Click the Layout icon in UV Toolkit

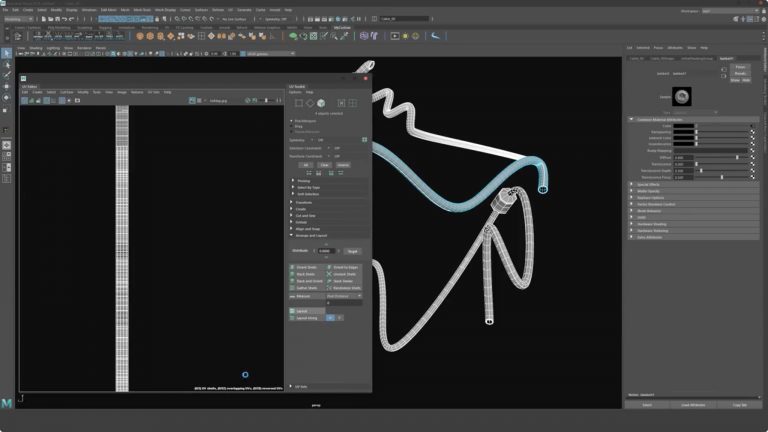click(x=291, y=311)
